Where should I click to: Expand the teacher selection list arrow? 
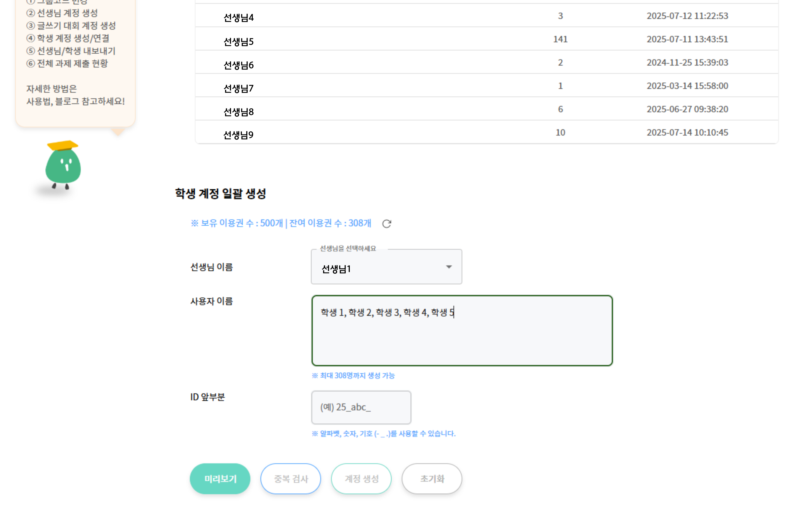coord(449,268)
